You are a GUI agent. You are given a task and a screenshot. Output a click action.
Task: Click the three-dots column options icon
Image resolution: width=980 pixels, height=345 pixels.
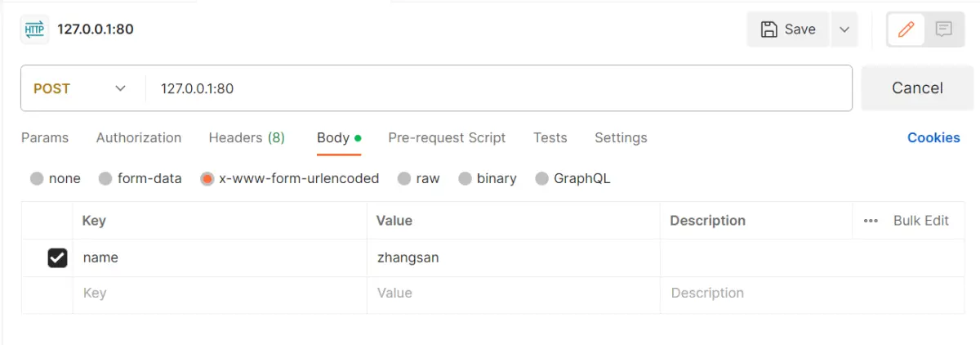pos(871,221)
